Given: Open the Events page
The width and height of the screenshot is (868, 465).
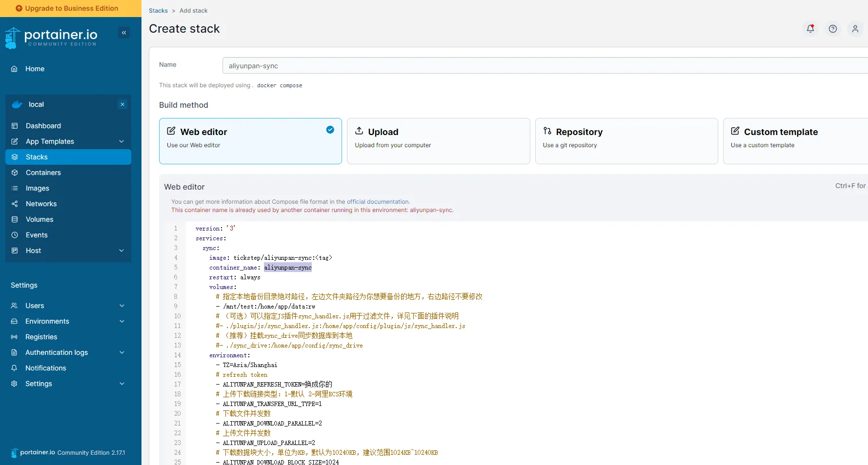Looking at the screenshot, I should tap(68, 235).
